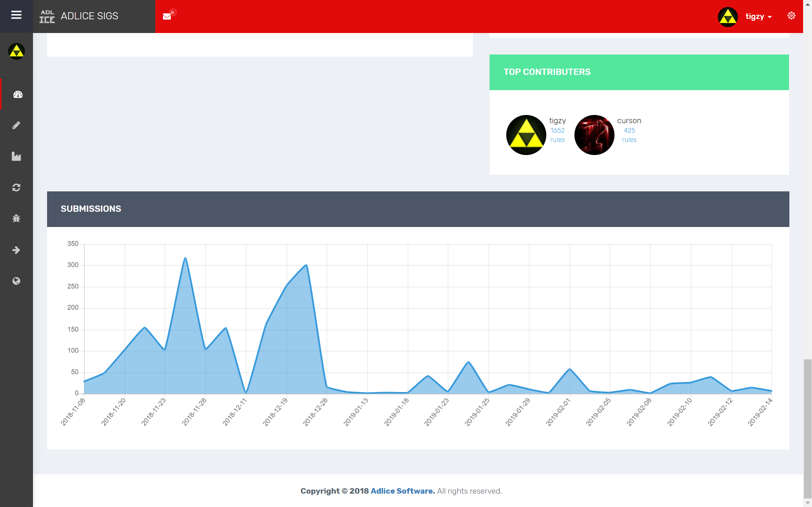Open the factory industry sidebar icon
This screenshot has width=812, height=507.
point(16,157)
